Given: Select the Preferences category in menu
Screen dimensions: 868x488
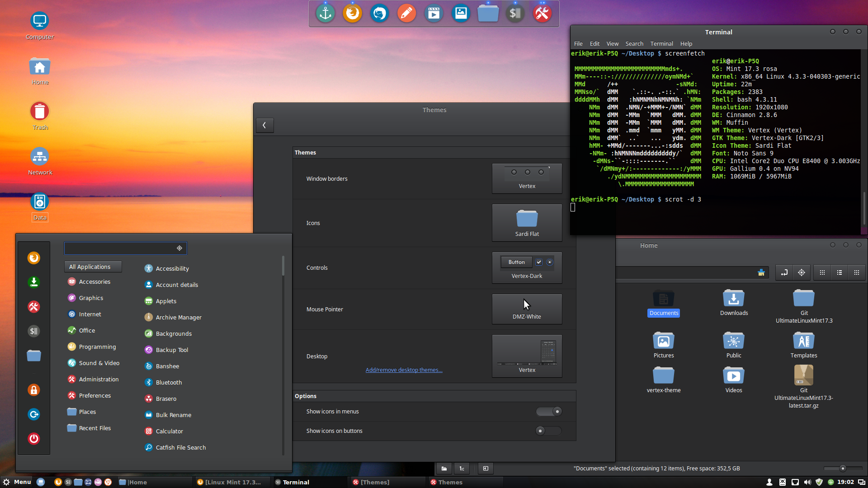Looking at the screenshot, I should click(x=90, y=396).
